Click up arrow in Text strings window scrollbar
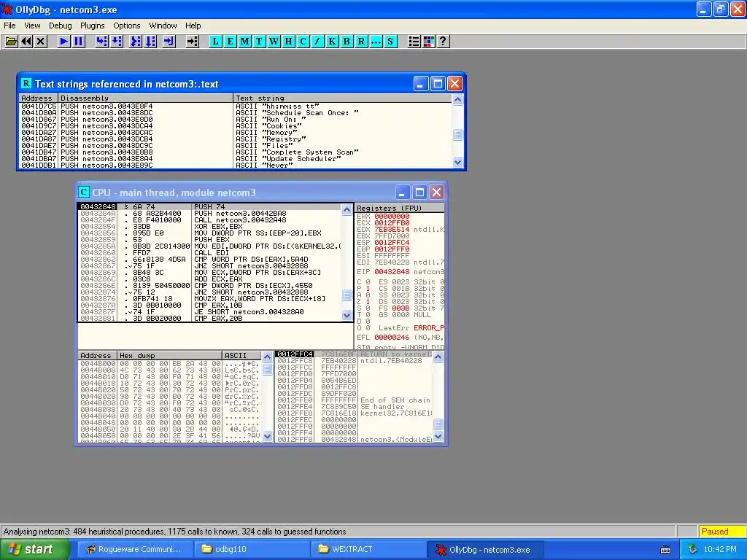 point(457,99)
